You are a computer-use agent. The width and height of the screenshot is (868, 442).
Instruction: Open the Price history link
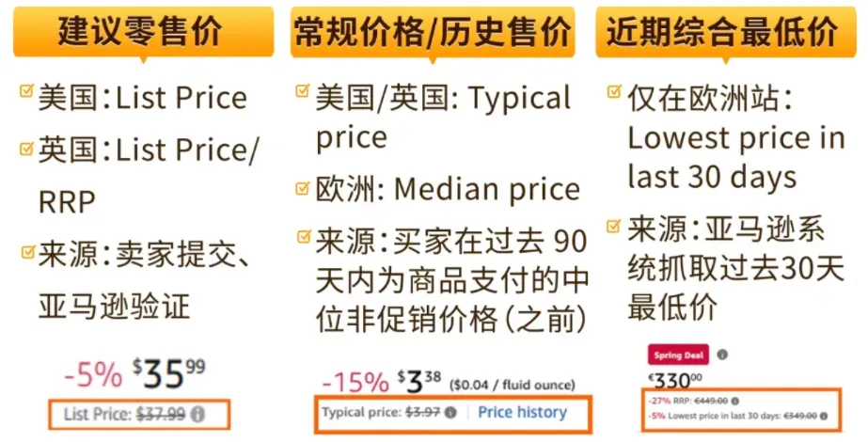pyautogui.click(x=522, y=412)
